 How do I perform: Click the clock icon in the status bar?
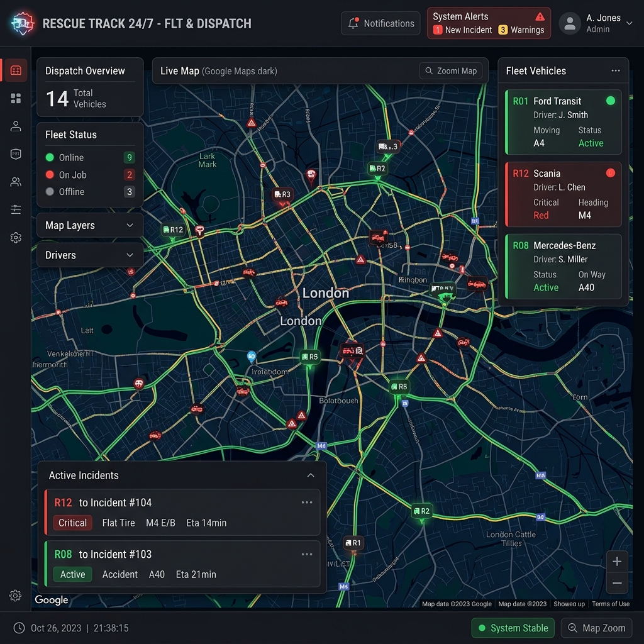(x=19, y=628)
